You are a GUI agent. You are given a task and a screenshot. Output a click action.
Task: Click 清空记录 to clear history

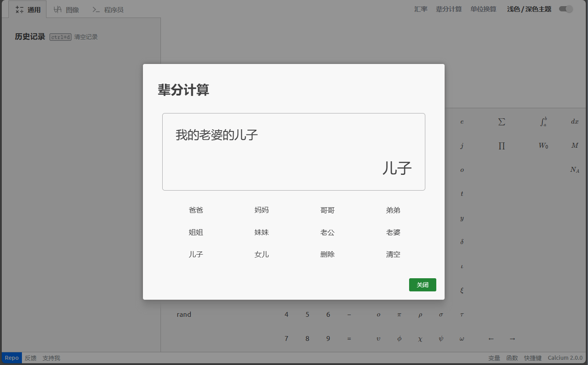[x=86, y=37]
